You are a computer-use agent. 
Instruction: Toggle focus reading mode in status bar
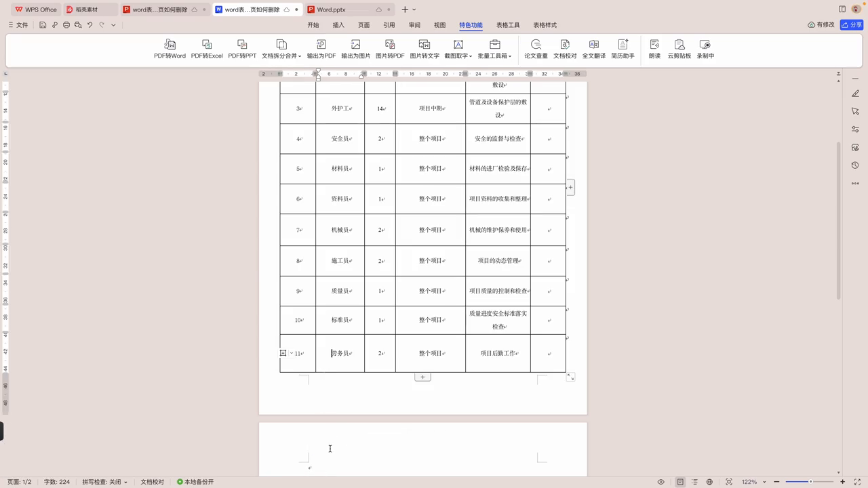[729, 482]
